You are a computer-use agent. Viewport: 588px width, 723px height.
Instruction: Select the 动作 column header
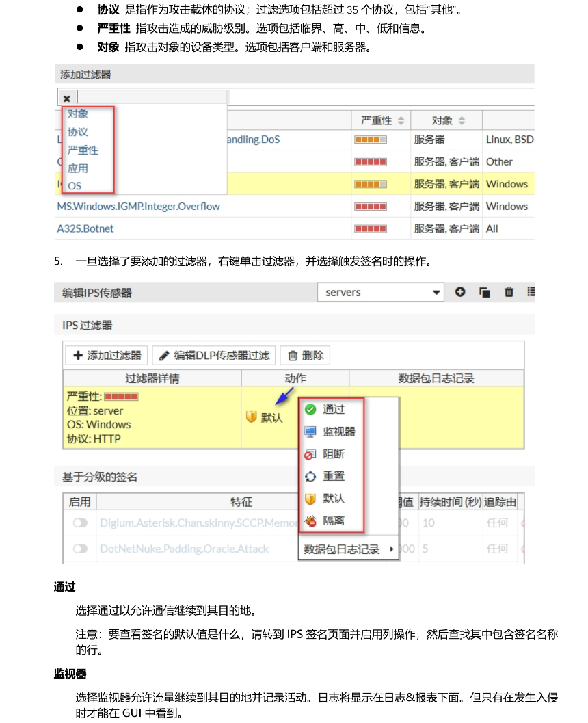click(x=295, y=378)
